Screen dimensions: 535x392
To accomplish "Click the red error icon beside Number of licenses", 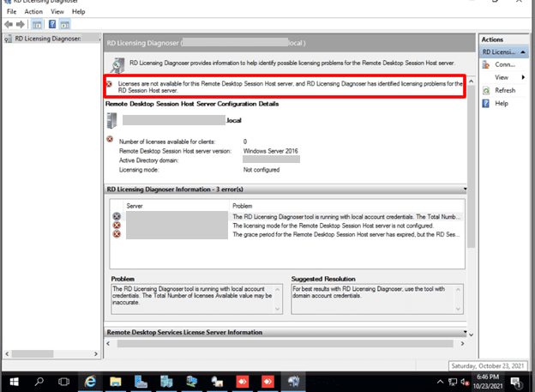I will click(110, 139).
